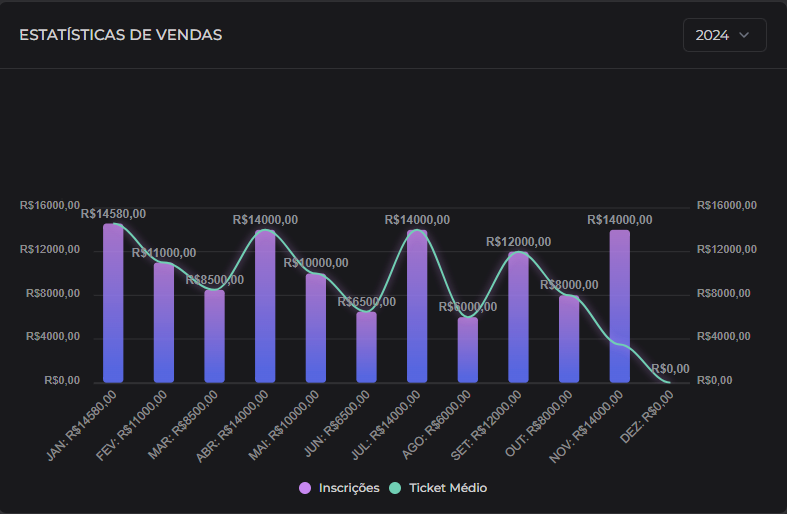Click the R$14580,00 data label above JAN

click(113, 213)
